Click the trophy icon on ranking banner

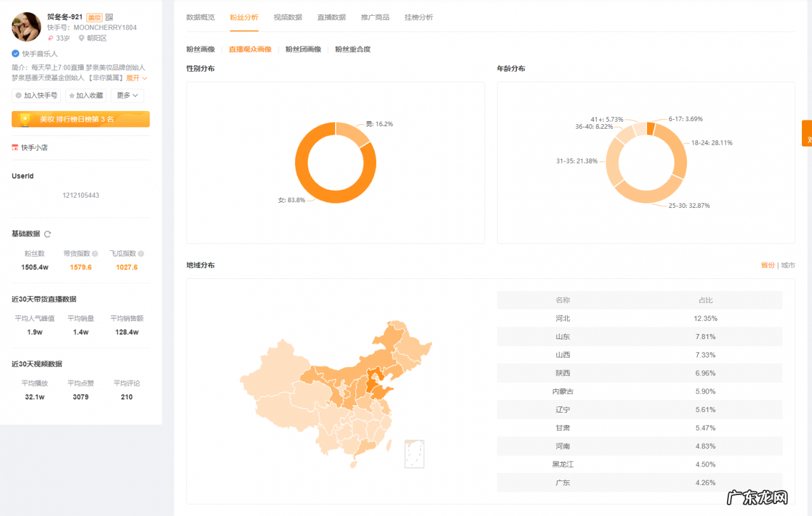pos(25,119)
